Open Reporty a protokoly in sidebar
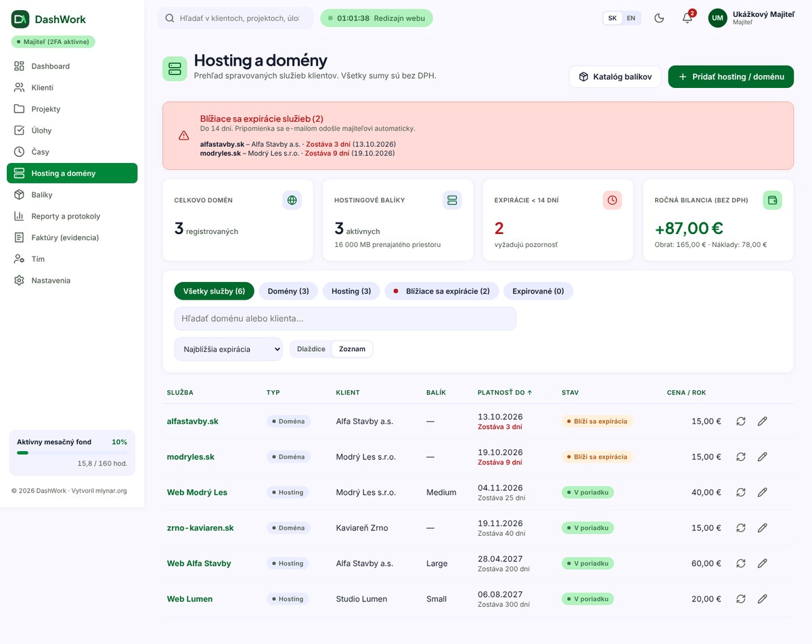 coord(72,216)
